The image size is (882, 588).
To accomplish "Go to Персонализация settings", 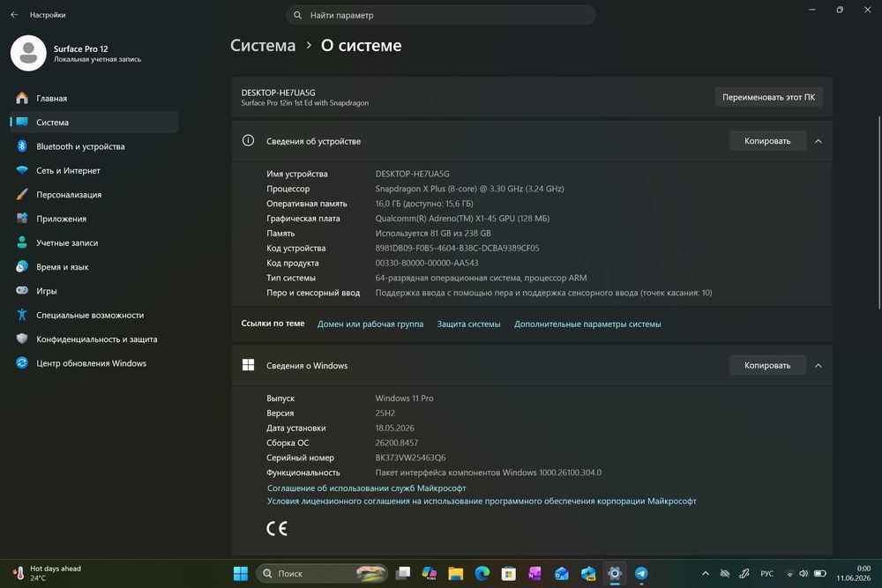I will pyautogui.click(x=94, y=195).
